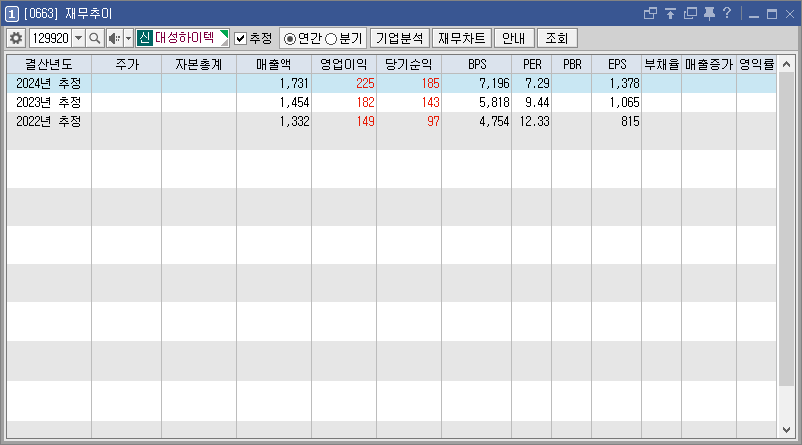The height and width of the screenshot is (445, 802).
Task: Click the PER value 12.33
Action: [x=534, y=121]
